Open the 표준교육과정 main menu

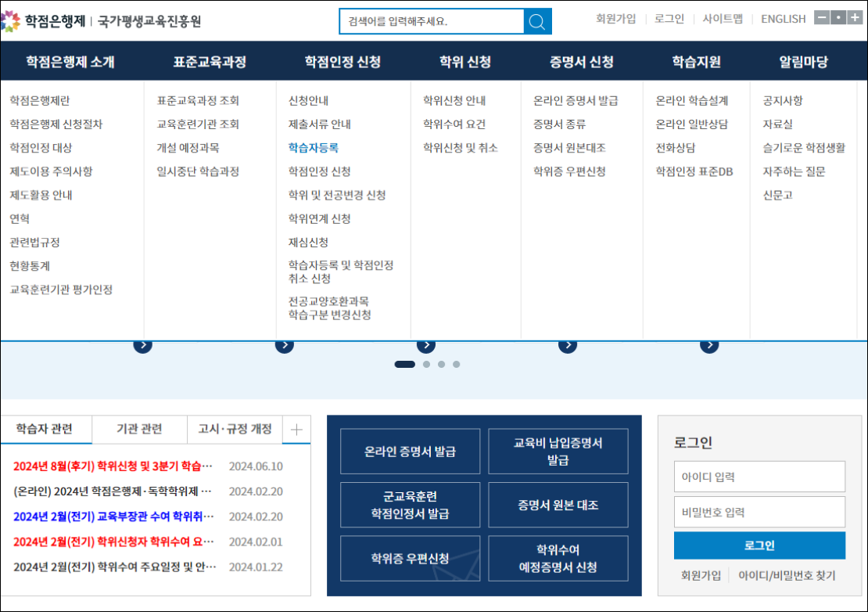(210, 62)
